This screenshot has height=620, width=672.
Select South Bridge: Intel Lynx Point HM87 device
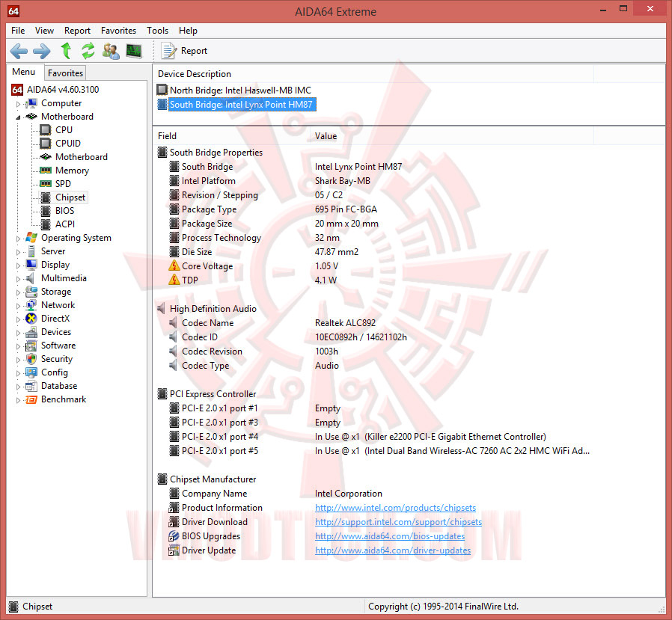(x=242, y=105)
